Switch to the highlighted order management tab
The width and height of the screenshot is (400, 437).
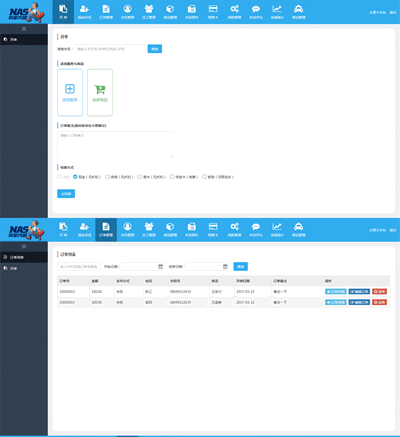pos(106,230)
